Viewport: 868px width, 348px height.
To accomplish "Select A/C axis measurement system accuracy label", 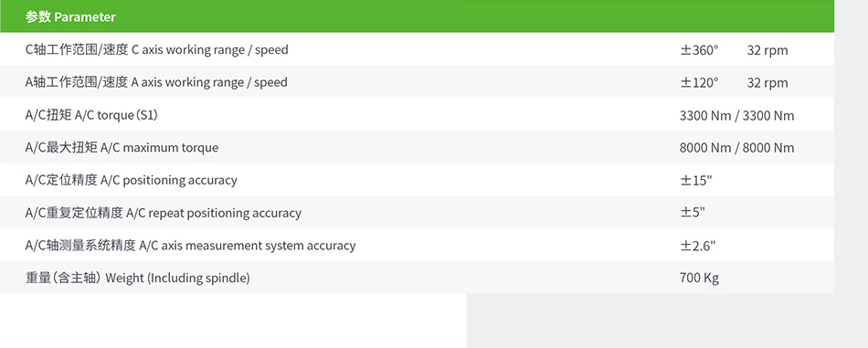I will [190, 245].
